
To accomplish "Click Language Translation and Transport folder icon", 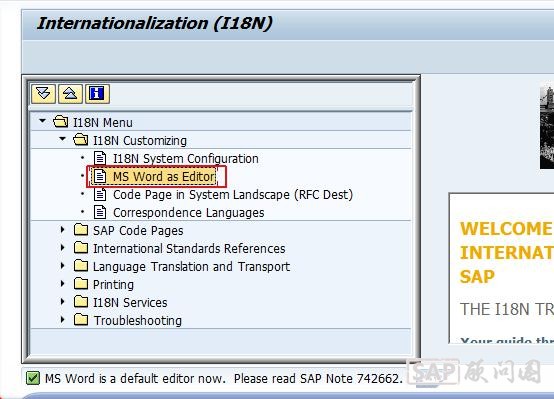I will (81, 266).
